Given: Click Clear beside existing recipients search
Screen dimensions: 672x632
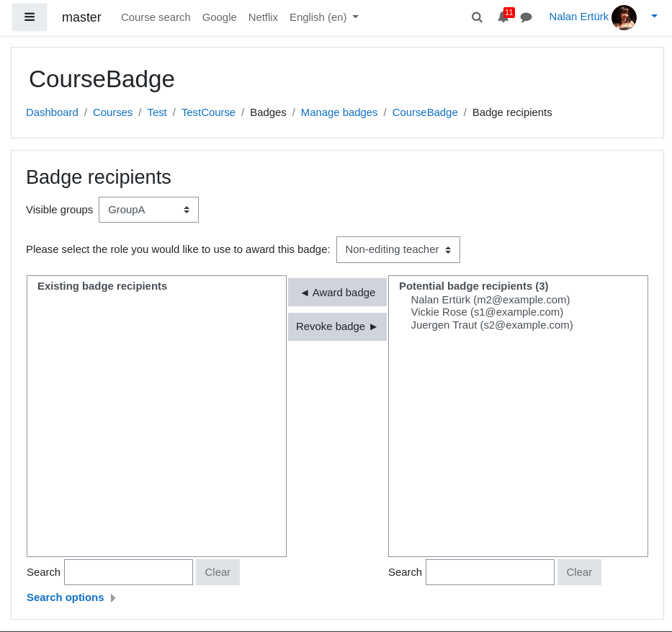Looking at the screenshot, I should [x=218, y=572].
